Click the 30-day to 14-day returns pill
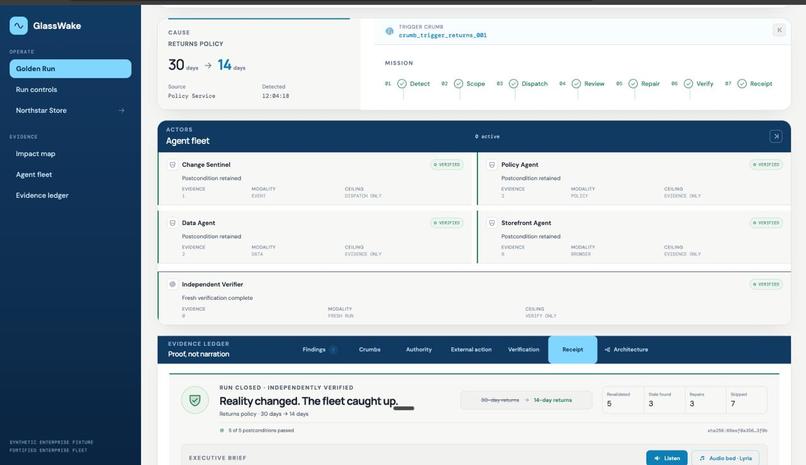 click(526, 400)
